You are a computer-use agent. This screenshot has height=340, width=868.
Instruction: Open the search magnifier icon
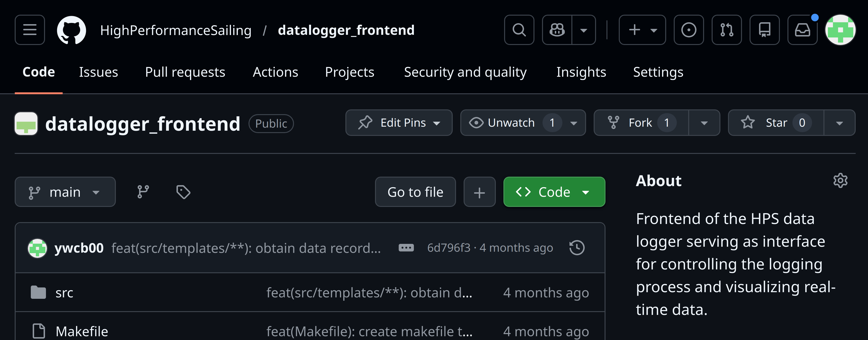[519, 30]
